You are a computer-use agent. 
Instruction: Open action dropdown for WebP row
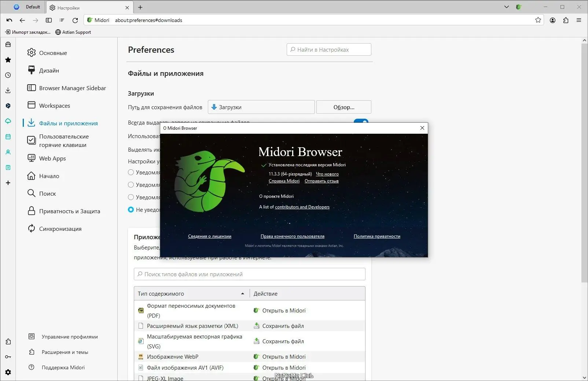point(307,356)
